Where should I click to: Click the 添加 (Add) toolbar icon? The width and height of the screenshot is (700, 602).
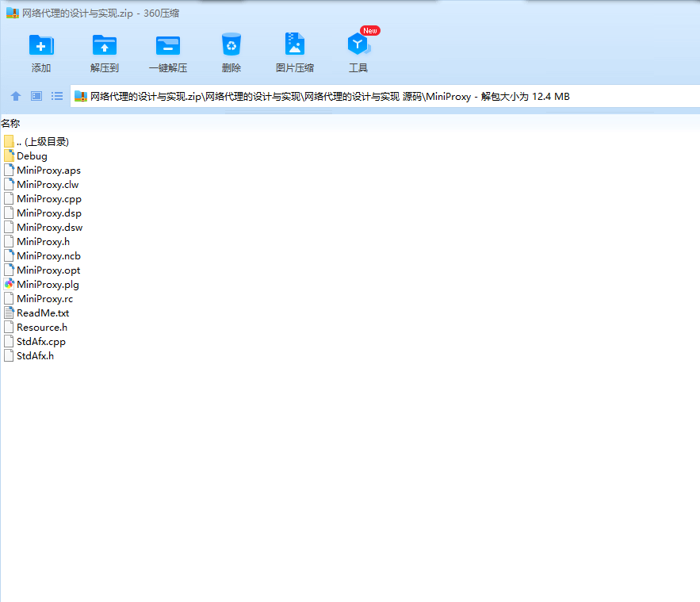[41, 45]
